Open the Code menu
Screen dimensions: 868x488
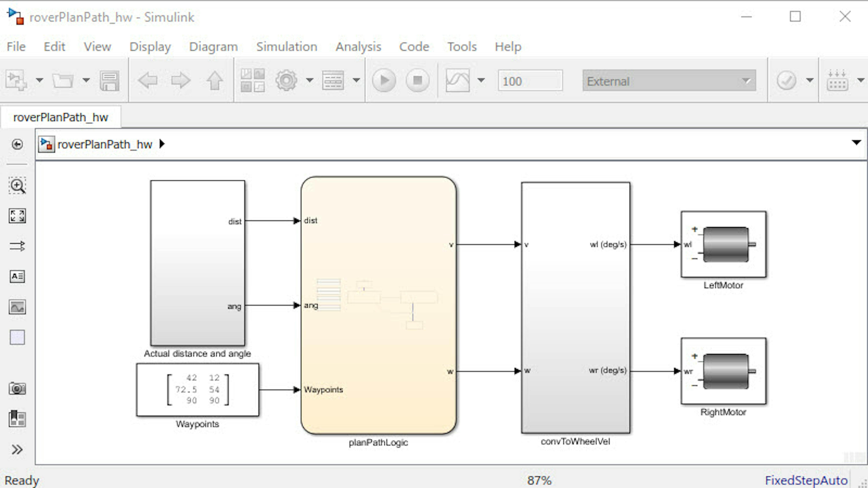(414, 46)
